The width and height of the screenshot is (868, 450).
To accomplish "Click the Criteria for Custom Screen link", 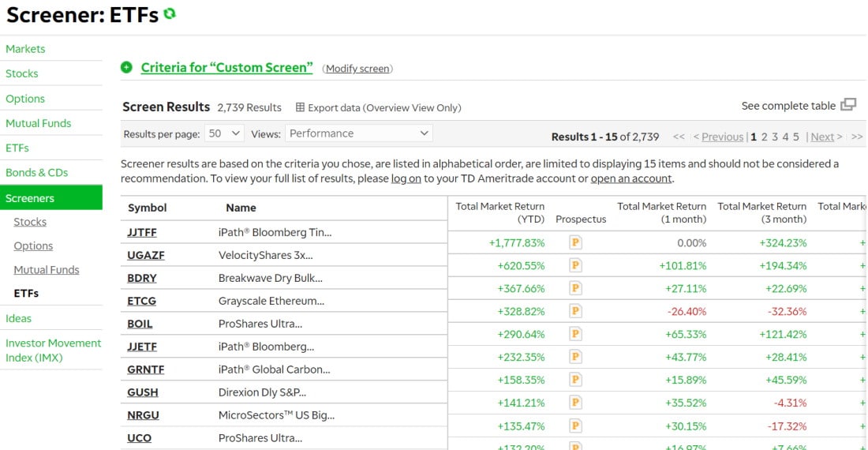I will (226, 68).
